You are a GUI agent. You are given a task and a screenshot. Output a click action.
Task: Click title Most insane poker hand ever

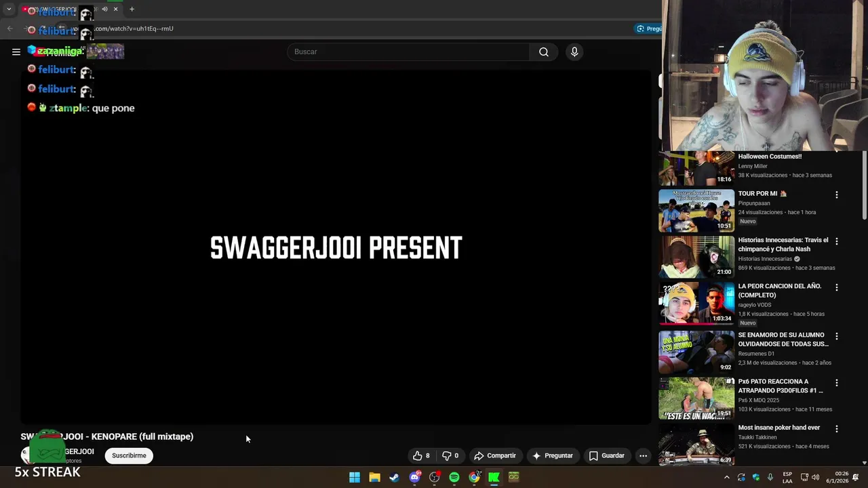coord(779,428)
